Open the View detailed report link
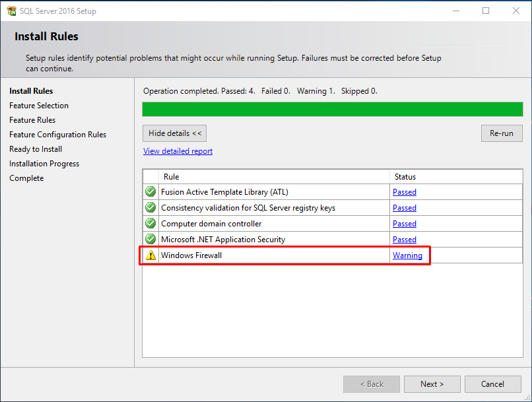532x402 pixels. 178,151
